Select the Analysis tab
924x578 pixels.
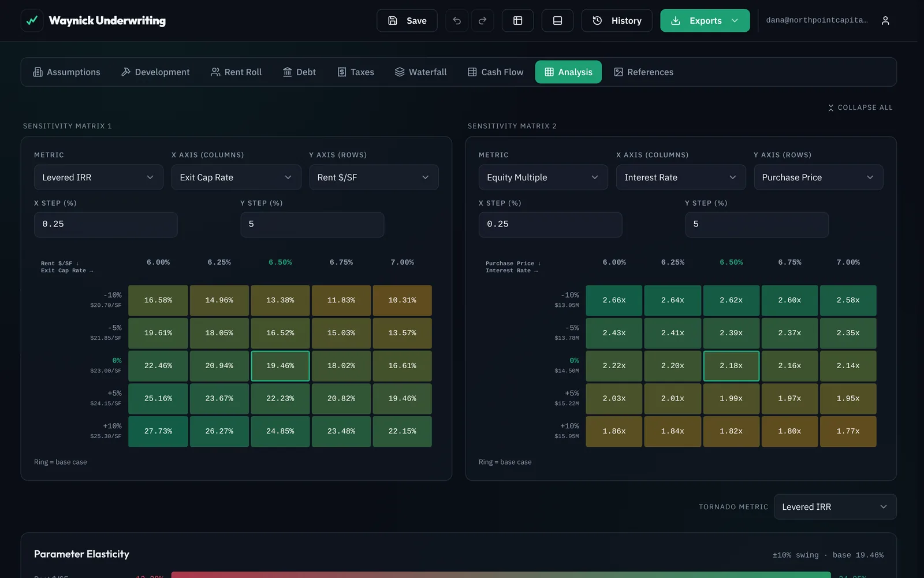click(568, 72)
